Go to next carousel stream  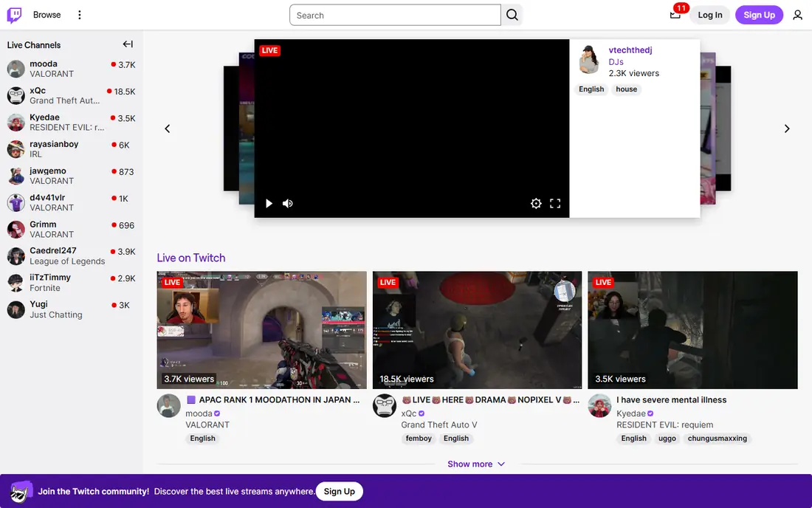coord(787,128)
